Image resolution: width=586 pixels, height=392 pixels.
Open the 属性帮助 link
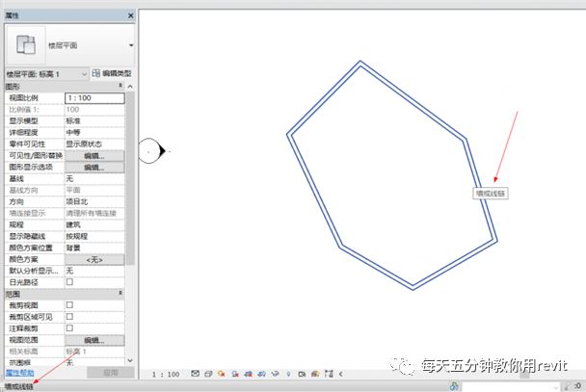click(20, 373)
